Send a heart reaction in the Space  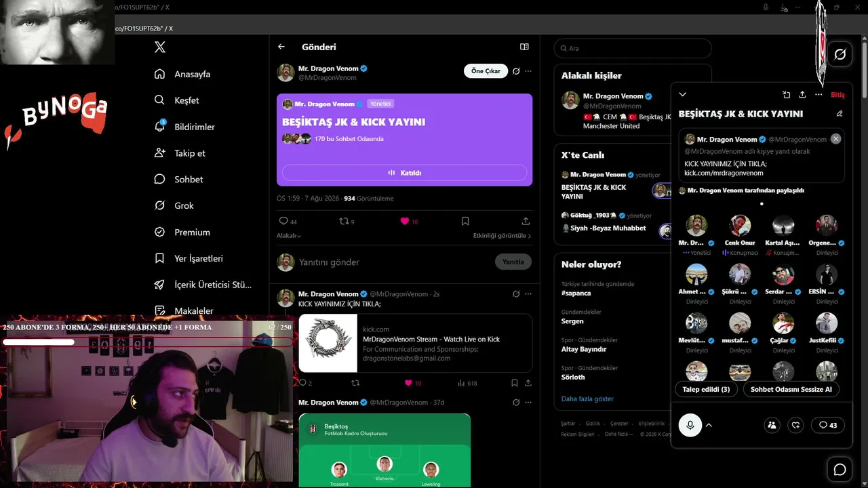click(796, 425)
